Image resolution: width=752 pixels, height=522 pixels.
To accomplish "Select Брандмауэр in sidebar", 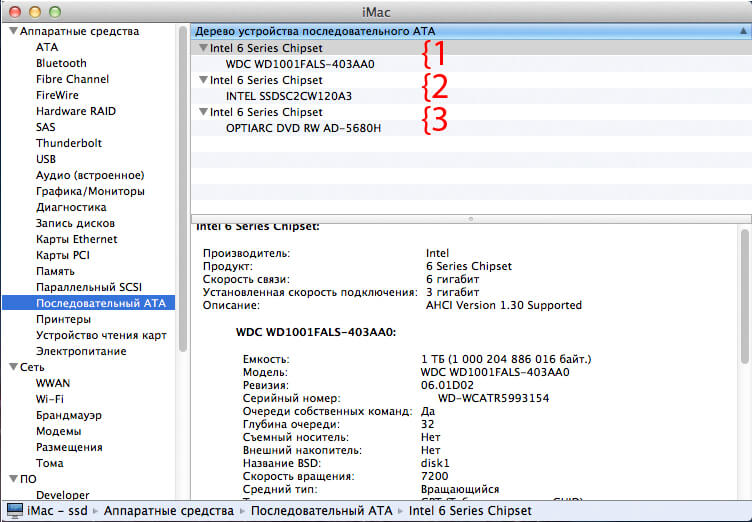I will pyautogui.click(x=69, y=415).
